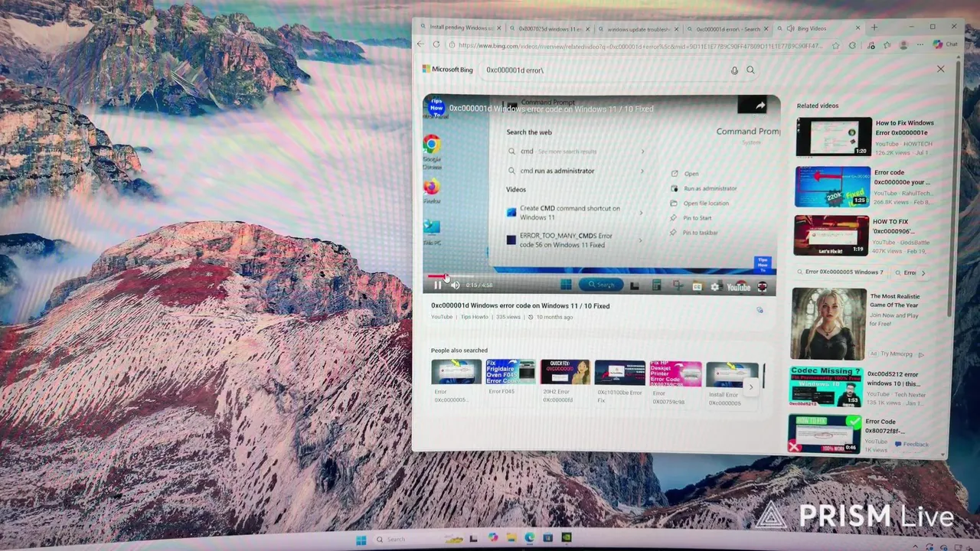Open the Microsoft Store taskbar icon
Screen dimensions: 980x551
point(547,539)
